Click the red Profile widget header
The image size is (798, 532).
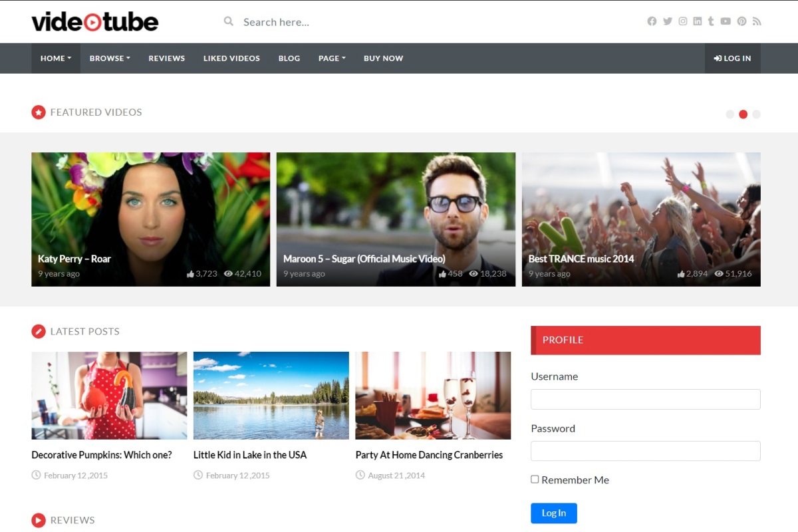click(x=646, y=340)
